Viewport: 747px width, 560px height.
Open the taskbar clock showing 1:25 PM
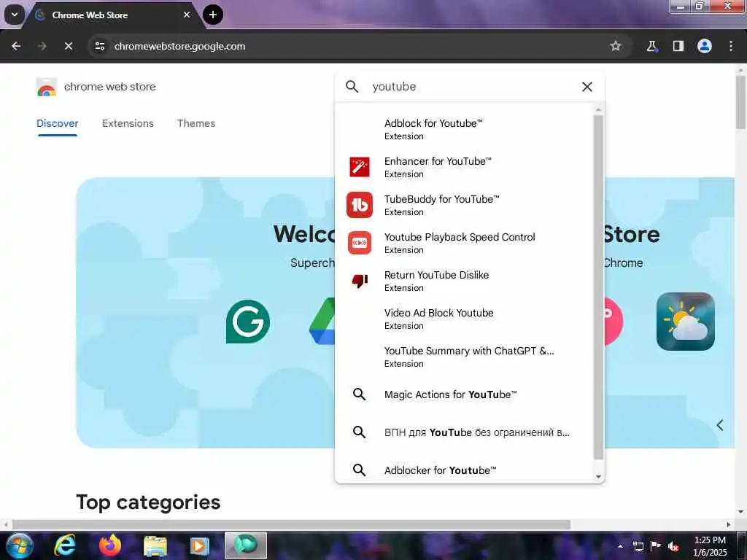click(710, 546)
